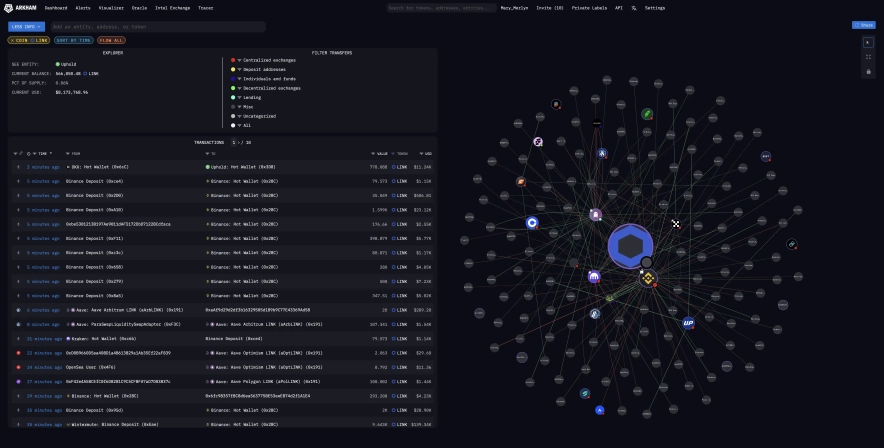Click the top graph control icon
The width and height of the screenshot is (884, 448).
pyautogui.click(x=867, y=43)
